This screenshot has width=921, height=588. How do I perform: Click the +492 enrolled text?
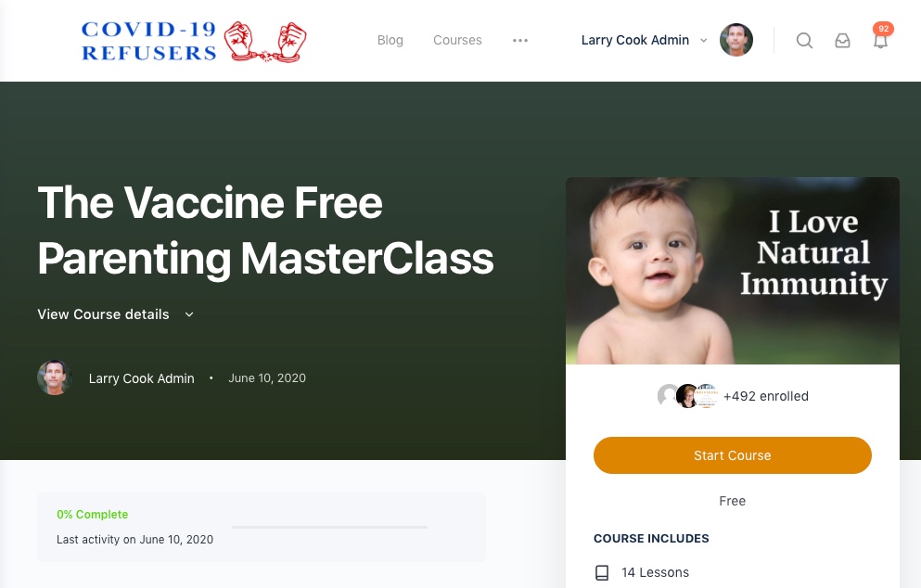tap(766, 396)
